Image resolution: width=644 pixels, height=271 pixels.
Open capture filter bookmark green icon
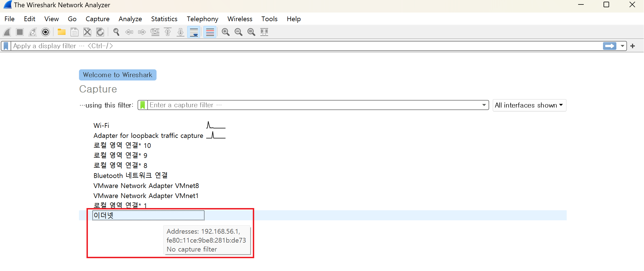(x=143, y=105)
